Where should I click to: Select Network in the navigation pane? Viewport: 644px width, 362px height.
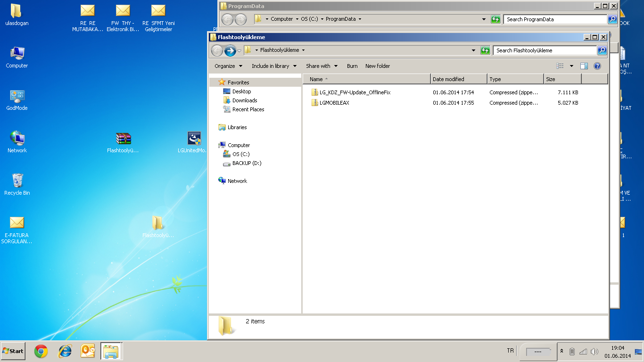click(237, 181)
